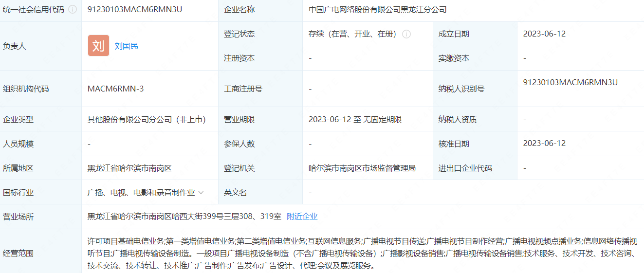Click the 纳税人识别号 label

coord(461,89)
